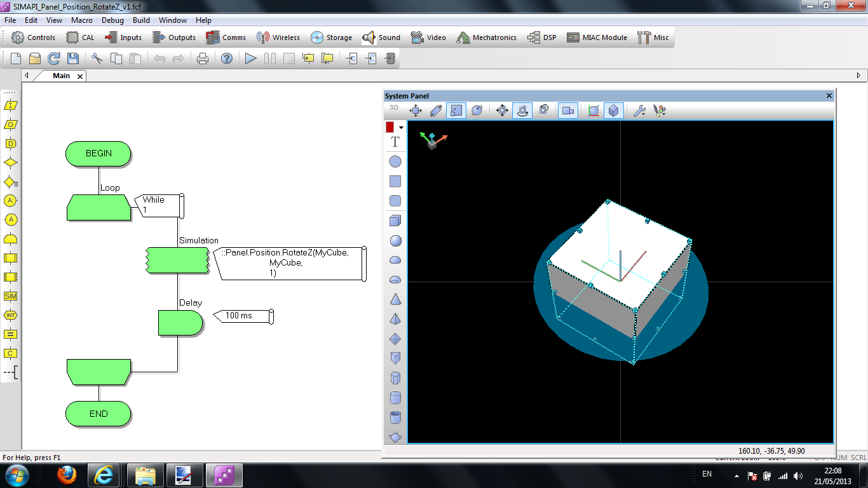Expand the Mechatronics component menu
Image resolution: width=868 pixels, height=488 pixels.
[x=487, y=37]
